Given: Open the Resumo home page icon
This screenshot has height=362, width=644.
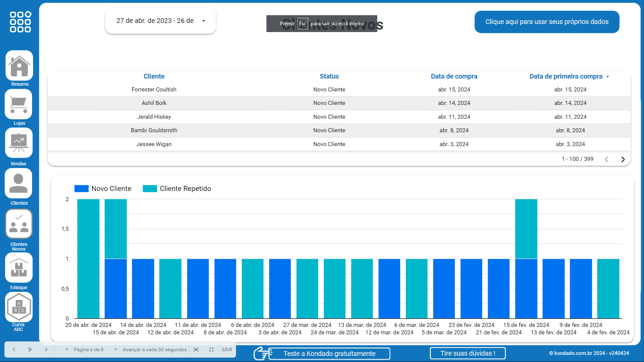Looking at the screenshot, I should click(19, 66).
